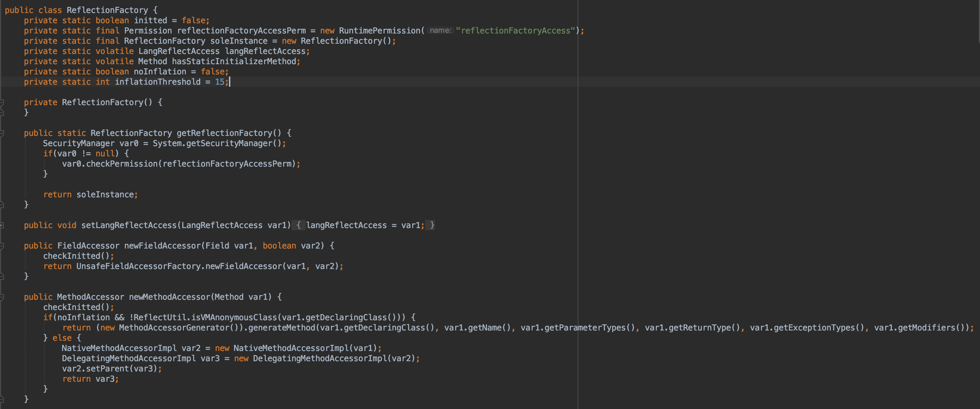Click 'soleInstance' in the return statement
Screen dimensions: 980x409
[105, 195]
